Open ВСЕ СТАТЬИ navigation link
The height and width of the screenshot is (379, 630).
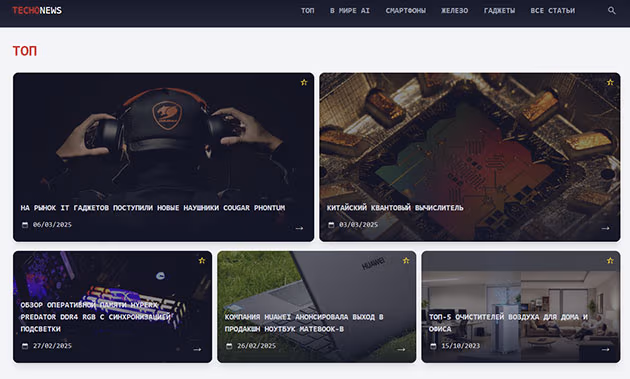click(553, 10)
